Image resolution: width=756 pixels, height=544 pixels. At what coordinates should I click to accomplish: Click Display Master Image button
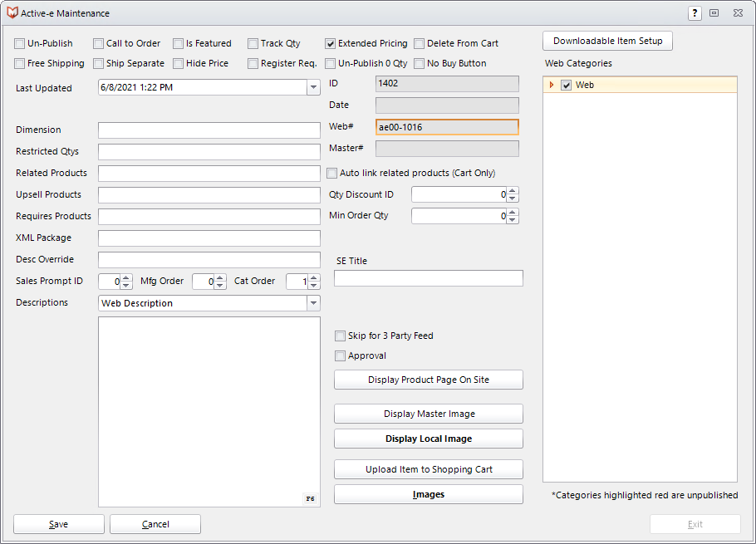pyautogui.click(x=429, y=414)
